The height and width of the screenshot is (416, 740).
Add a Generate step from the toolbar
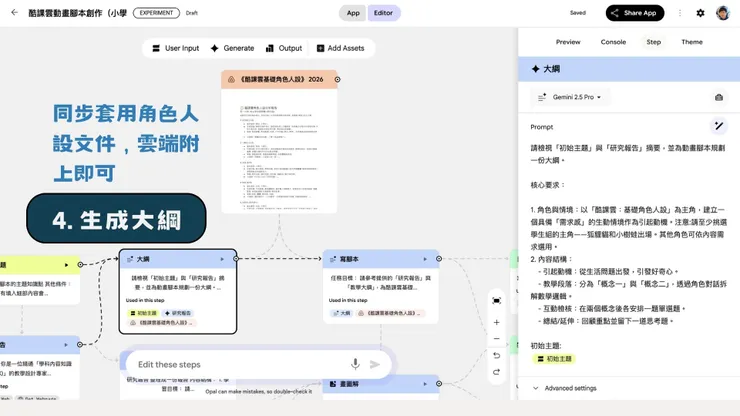click(232, 48)
